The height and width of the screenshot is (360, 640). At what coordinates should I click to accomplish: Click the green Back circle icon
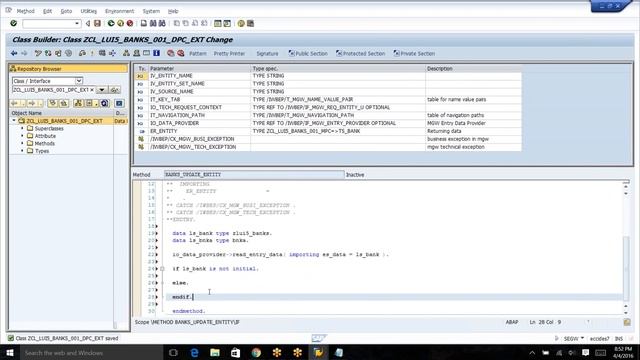pos(111,23)
